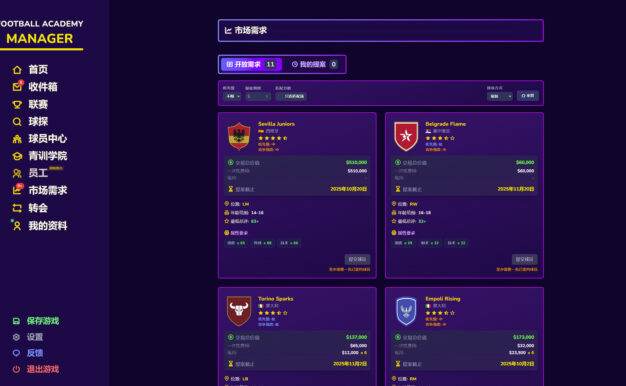This screenshot has height=386, width=626.
Task: Click the $173,000 total on Empoli Rising card
Action: [x=524, y=337]
